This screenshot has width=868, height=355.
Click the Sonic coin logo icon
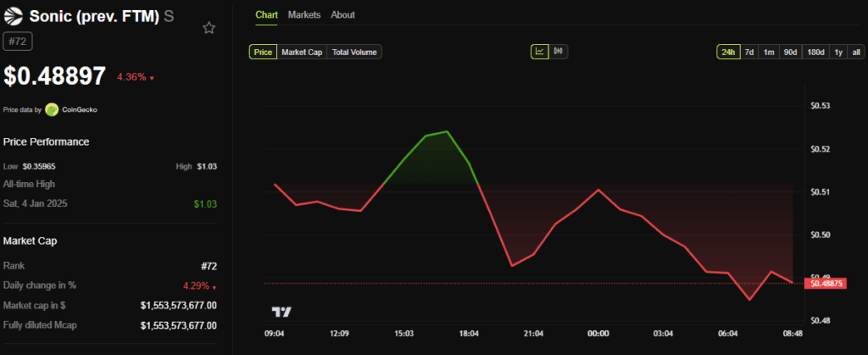pyautogui.click(x=14, y=16)
